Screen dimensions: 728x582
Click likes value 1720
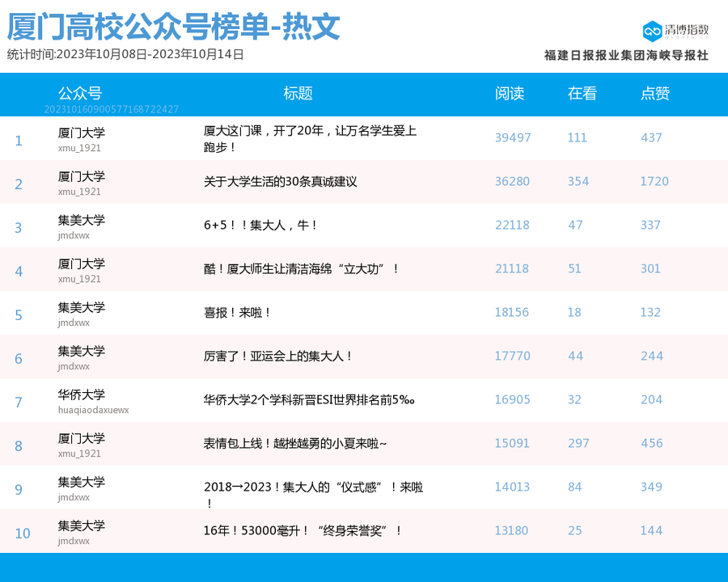click(654, 181)
